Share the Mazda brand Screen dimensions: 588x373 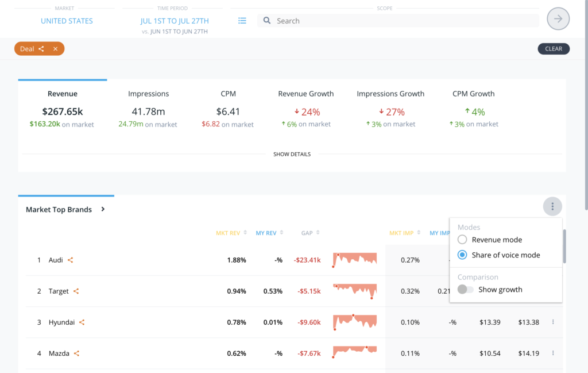point(76,353)
